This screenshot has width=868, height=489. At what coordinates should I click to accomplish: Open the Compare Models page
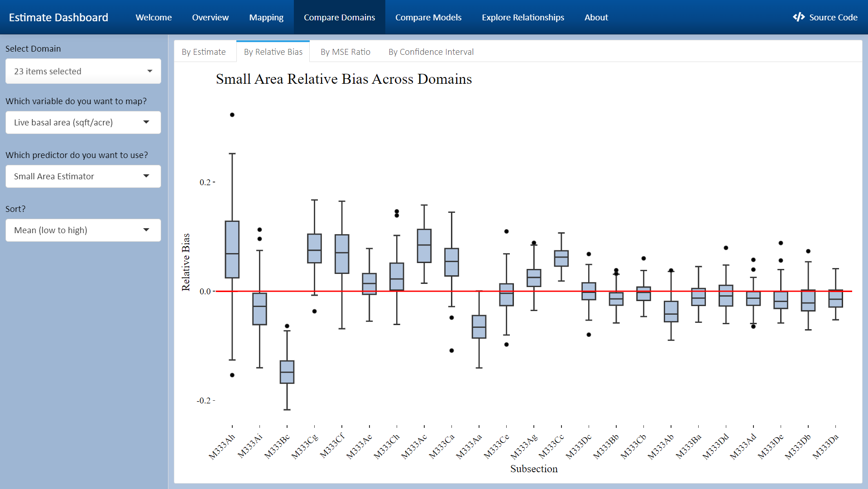point(428,17)
